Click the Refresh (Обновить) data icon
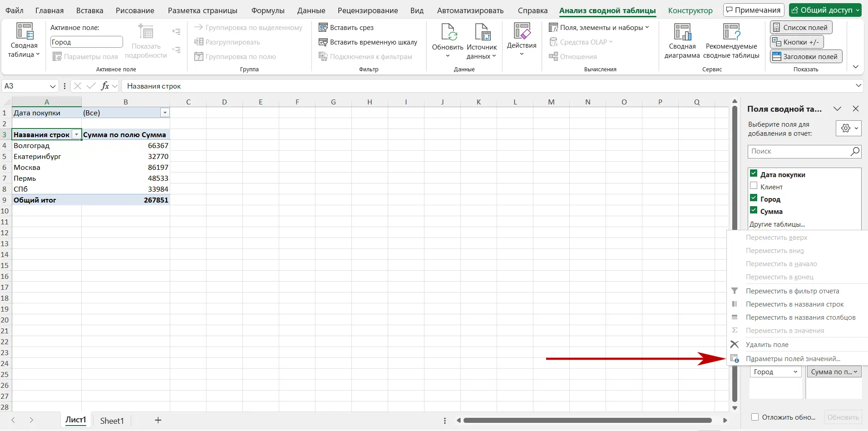Viewport: 868px width, 431px height. pyautogui.click(x=448, y=34)
